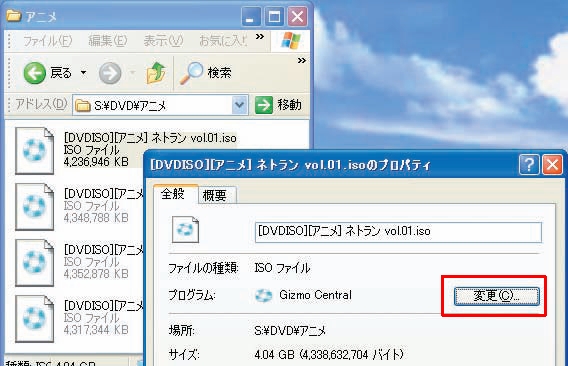Open the Back button history dropdown arrow
Image resolution: width=568 pixels, height=366 pixels.
point(83,73)
